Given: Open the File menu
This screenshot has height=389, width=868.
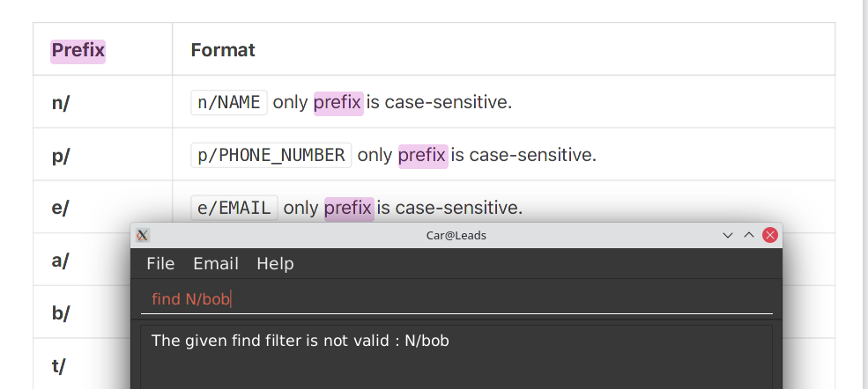Looking at the screenshot, I should [160, 263].
